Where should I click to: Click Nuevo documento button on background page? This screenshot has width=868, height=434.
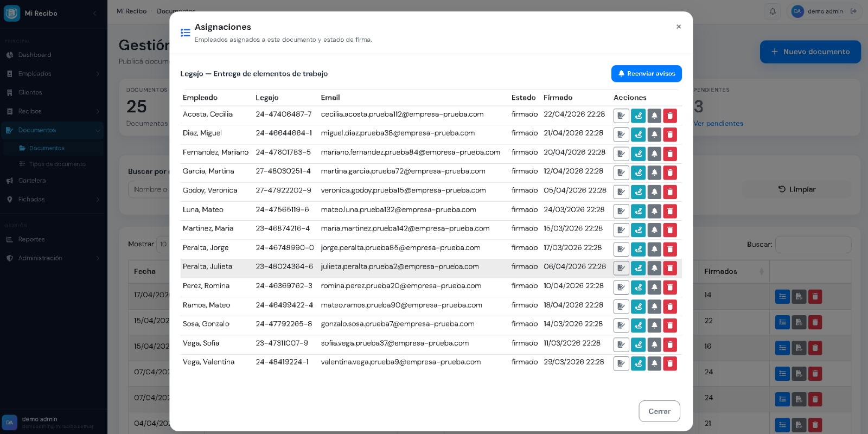coord(810,52)
